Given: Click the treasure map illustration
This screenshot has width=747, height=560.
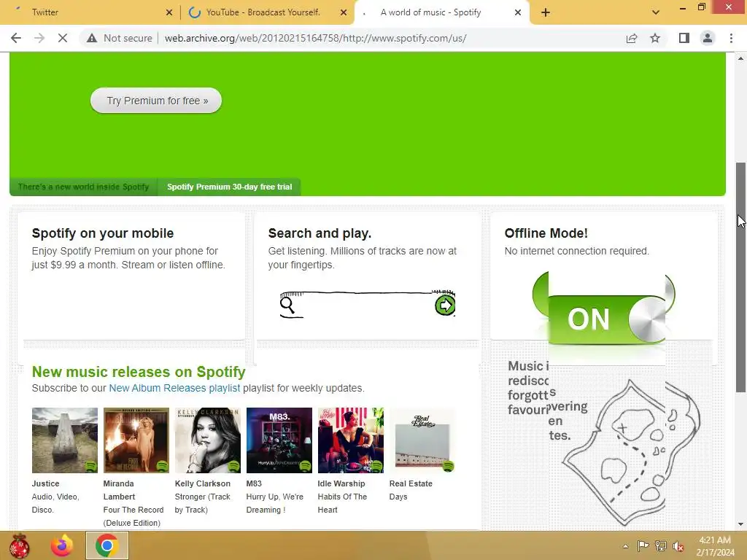Looking at the screenshot, I should coord(631,452).
